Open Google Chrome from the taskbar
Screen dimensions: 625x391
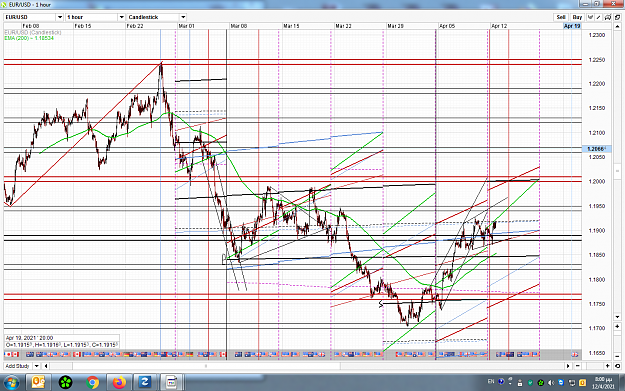92,383
